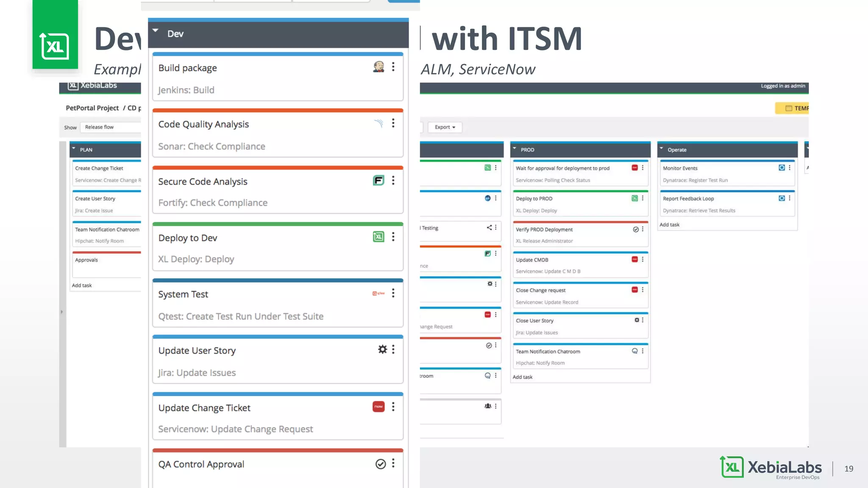Image resolution: width=868 pixels, height=488 pixels.
Task: Open the Verify PROD Deployment task title
Action: click(544, 230)
